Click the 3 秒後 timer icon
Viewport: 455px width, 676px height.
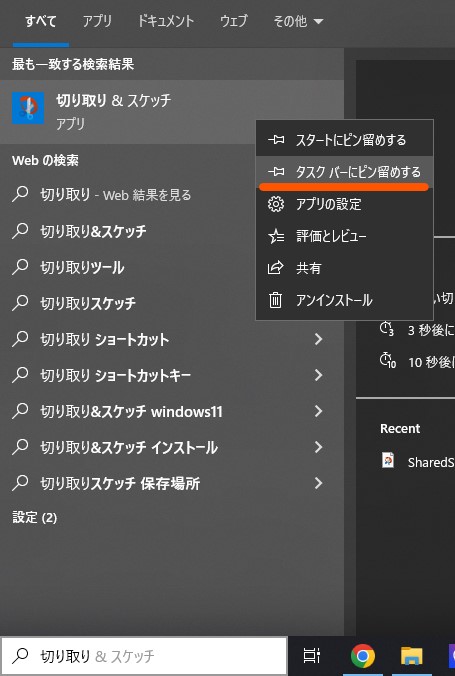pos(387,329)
